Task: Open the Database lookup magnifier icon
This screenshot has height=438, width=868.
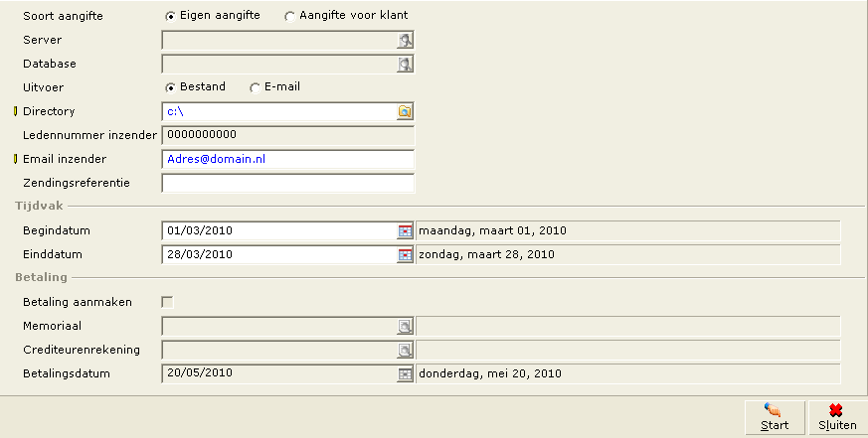Action: click(x=406, y=65)
